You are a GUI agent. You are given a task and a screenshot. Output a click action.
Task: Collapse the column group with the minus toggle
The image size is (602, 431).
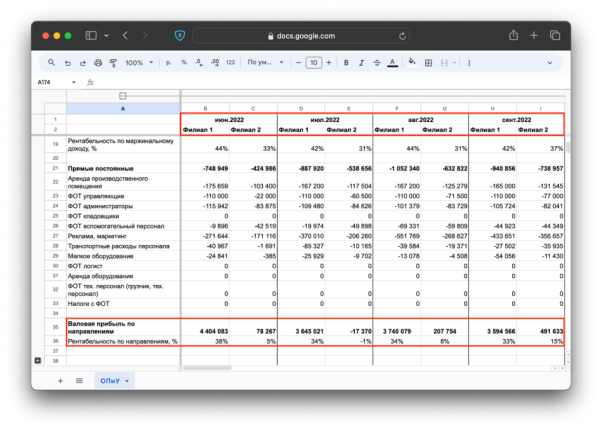point(122,96)
